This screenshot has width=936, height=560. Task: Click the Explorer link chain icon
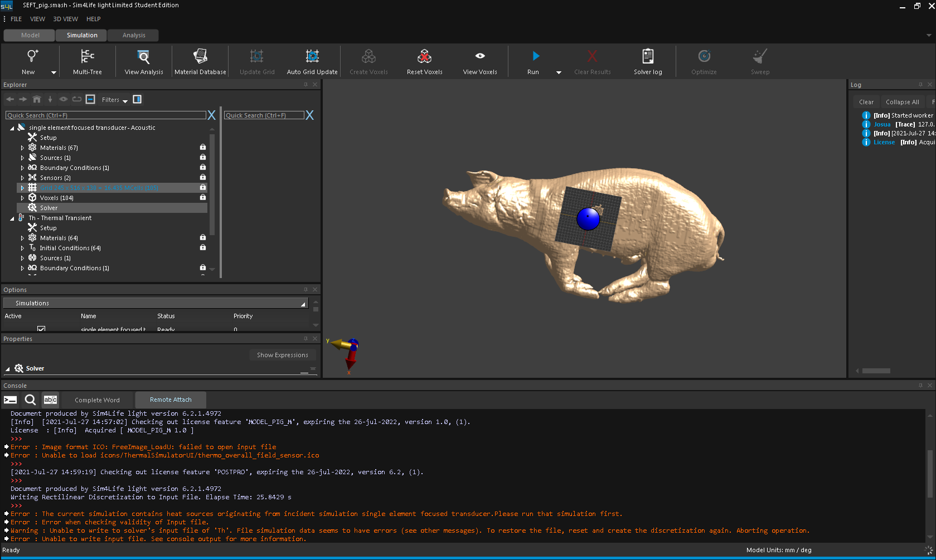[x=77, y=99]
